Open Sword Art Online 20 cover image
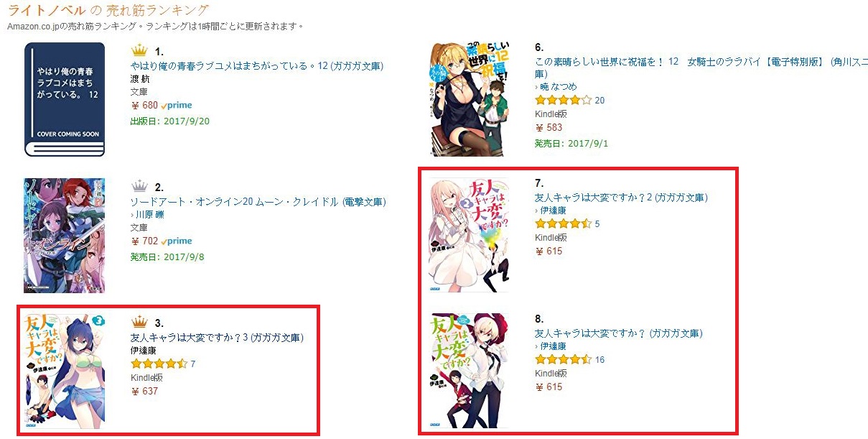The image size is (868, 439). point(65,236)
